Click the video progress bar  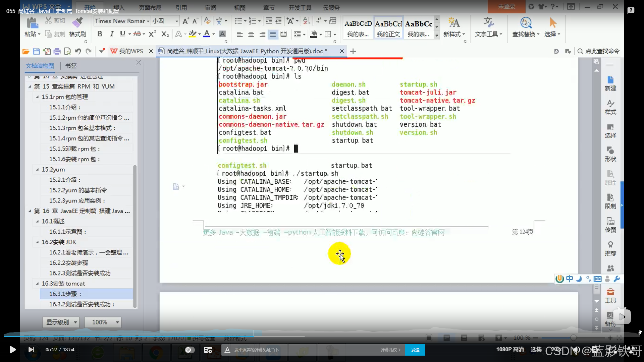(x=322, y=336)
